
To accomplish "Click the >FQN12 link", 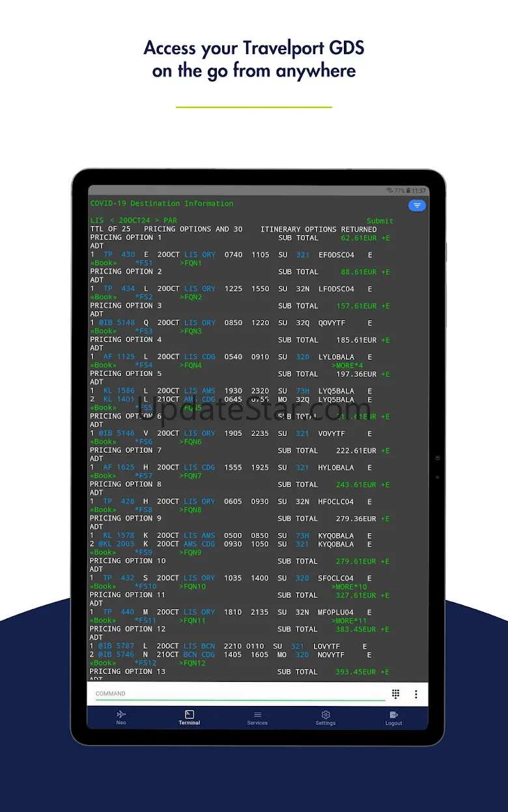I will coord(193,664).
